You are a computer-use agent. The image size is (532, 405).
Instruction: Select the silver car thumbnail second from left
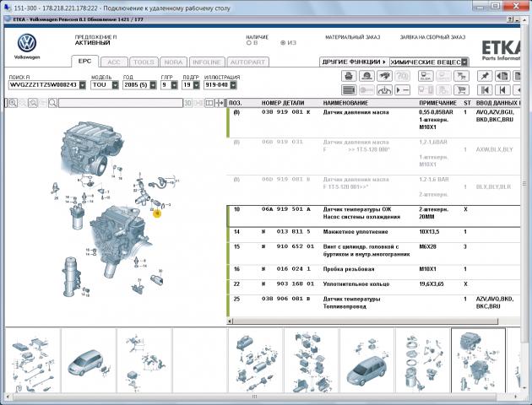pos(88,360)
